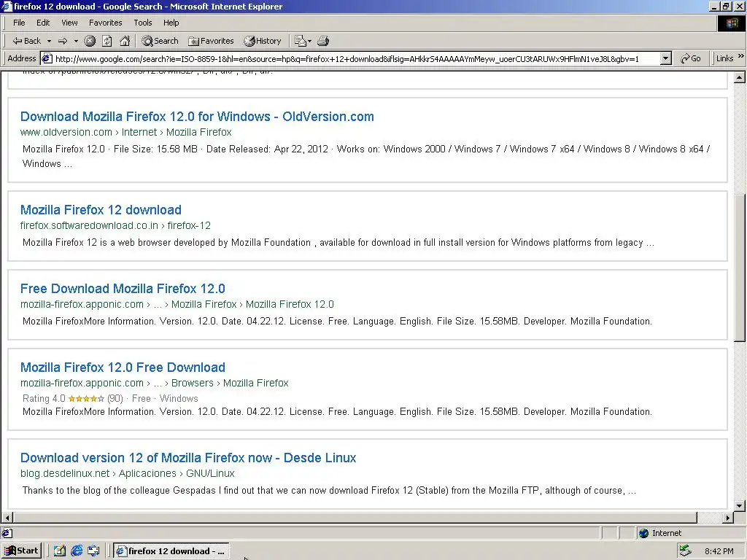Click the page icon in Address bar
The image size is (747, 560).
coord(47,58)
